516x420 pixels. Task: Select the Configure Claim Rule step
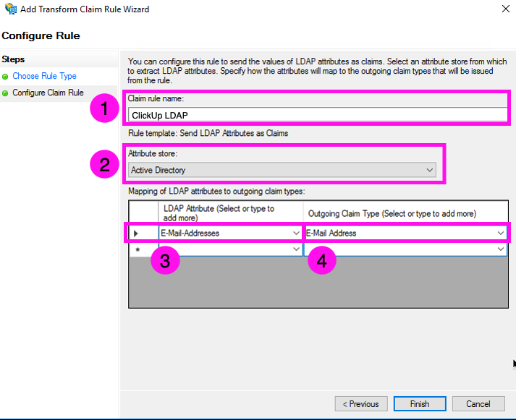click(48, 93)
